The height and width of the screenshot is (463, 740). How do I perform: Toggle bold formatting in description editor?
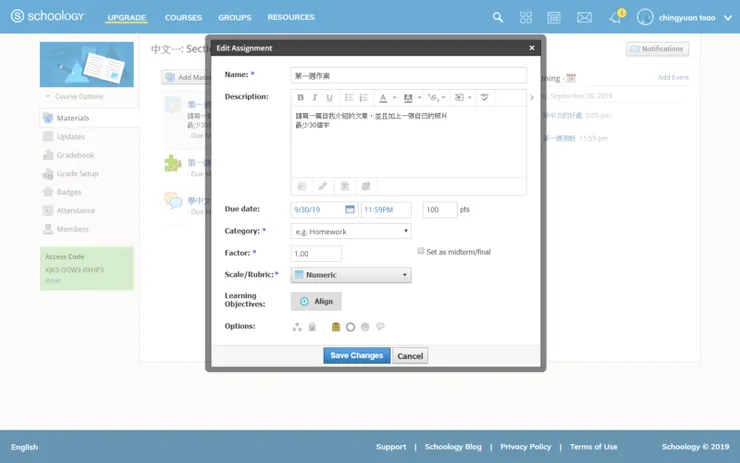coord(300,98)
